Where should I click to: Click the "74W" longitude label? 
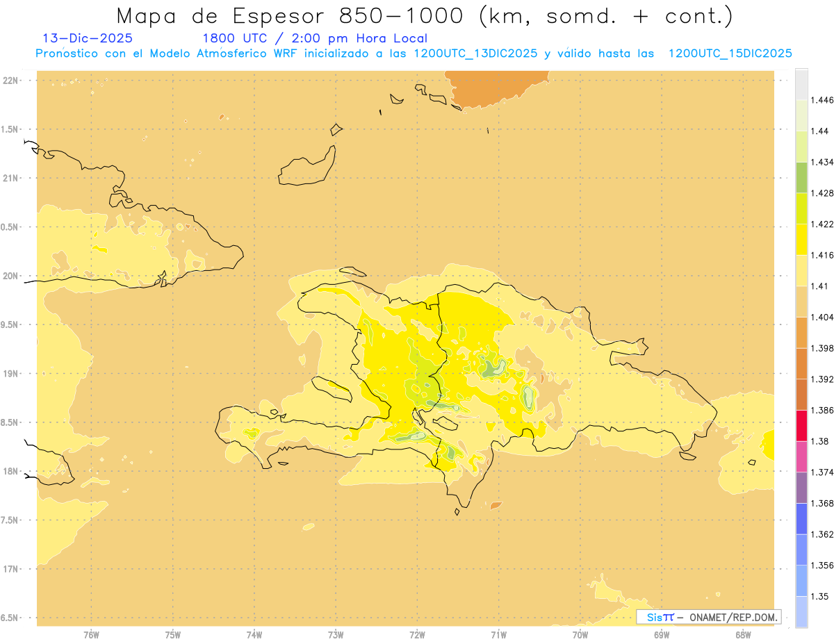(x=254, y=635)
